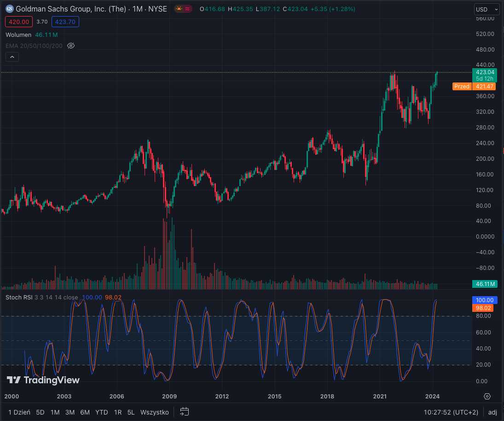Select the 1 Dzień time range
The image size is (504, 421).
[19, 412]
